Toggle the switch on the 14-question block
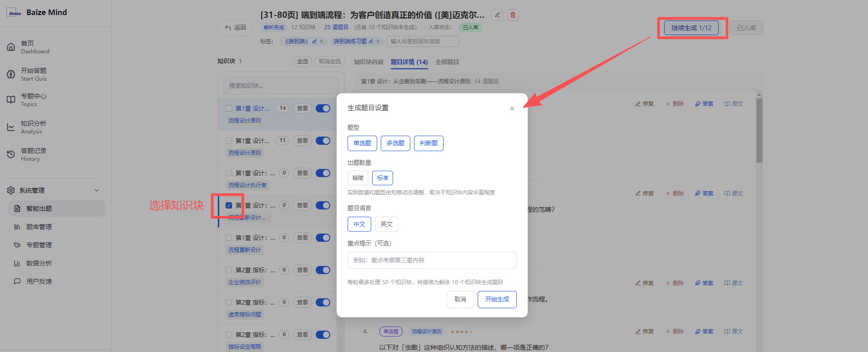The height and width of the screenshot is (352, 868). click(323, 108)
